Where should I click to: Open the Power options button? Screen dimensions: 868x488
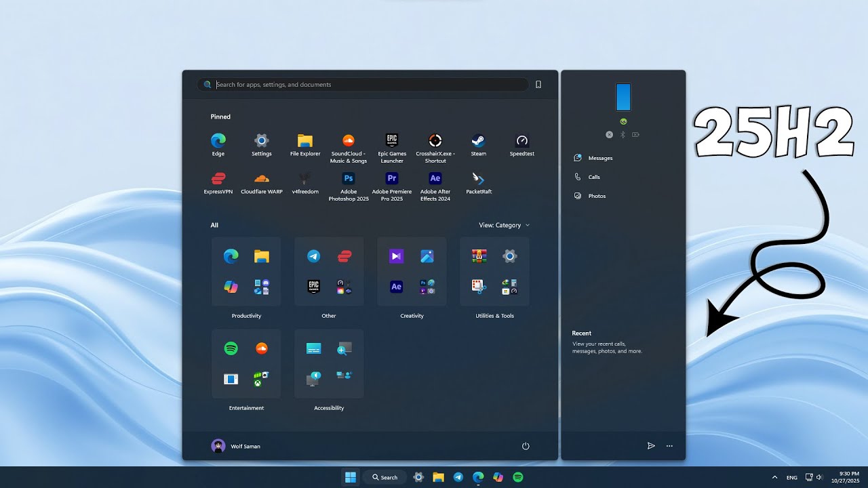pos(526,446)
